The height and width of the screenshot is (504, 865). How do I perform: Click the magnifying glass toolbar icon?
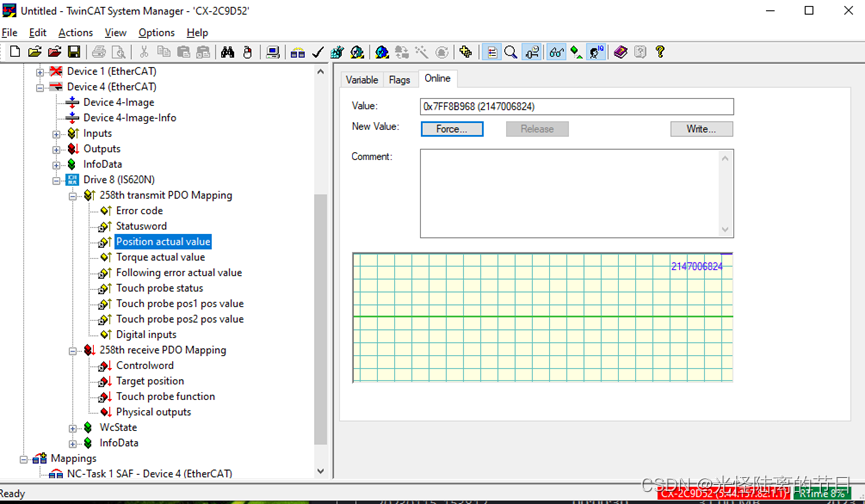(x=511, y=52)
